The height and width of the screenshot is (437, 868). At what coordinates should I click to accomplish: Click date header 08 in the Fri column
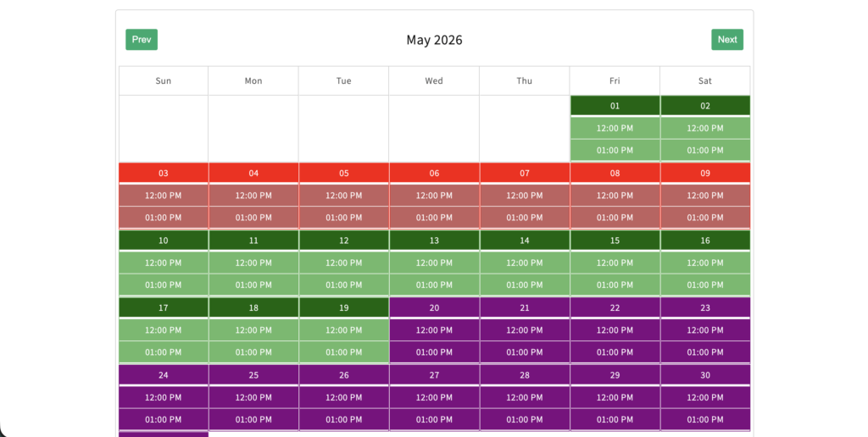[615, 173]
